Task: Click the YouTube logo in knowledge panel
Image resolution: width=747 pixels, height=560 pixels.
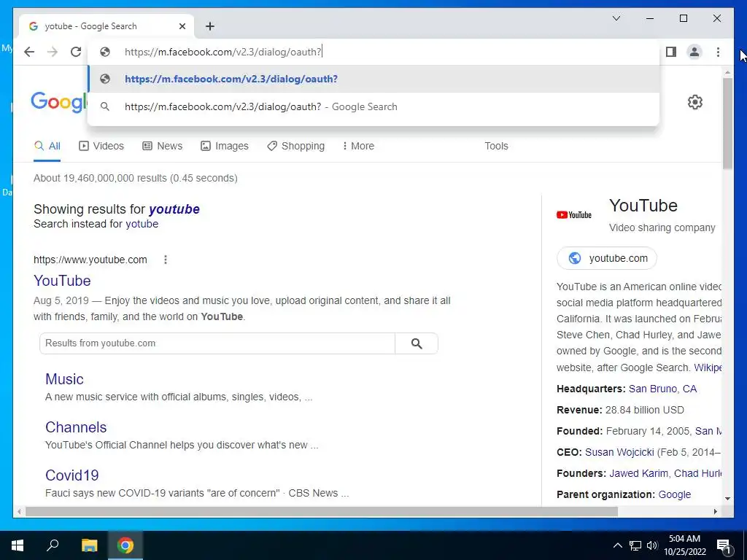Action: [x=574, y=215]
